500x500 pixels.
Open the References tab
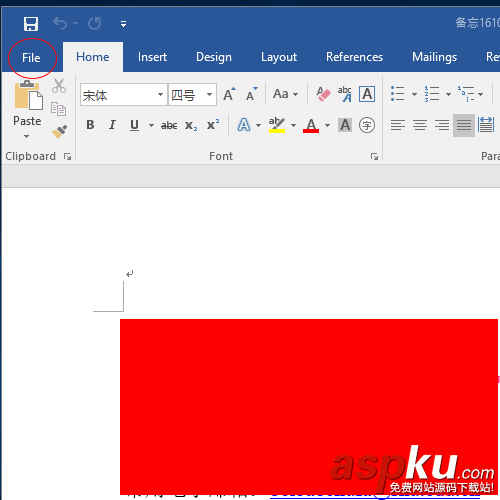point(354,57)
